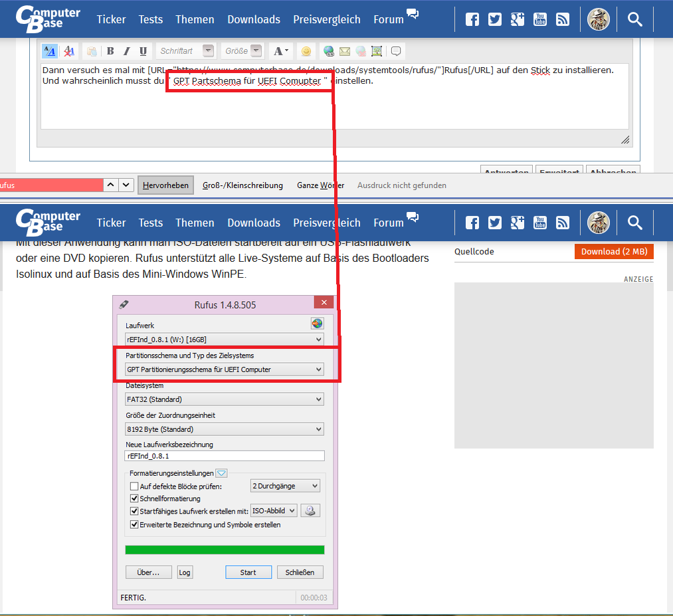Image resolution: width=673 pixels, height=616 pixels.
Task: Open the Größe der Zuordnungseinheit dropdown
Action: pos(225,429)
